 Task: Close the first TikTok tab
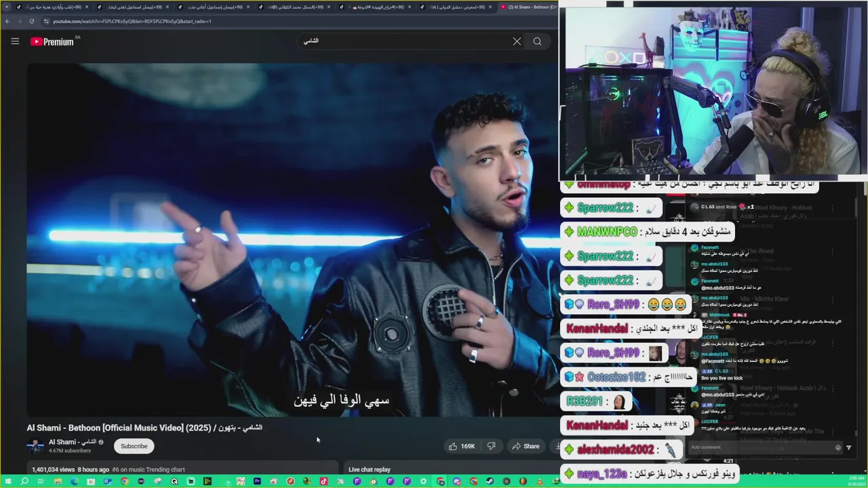click(87, 7)
